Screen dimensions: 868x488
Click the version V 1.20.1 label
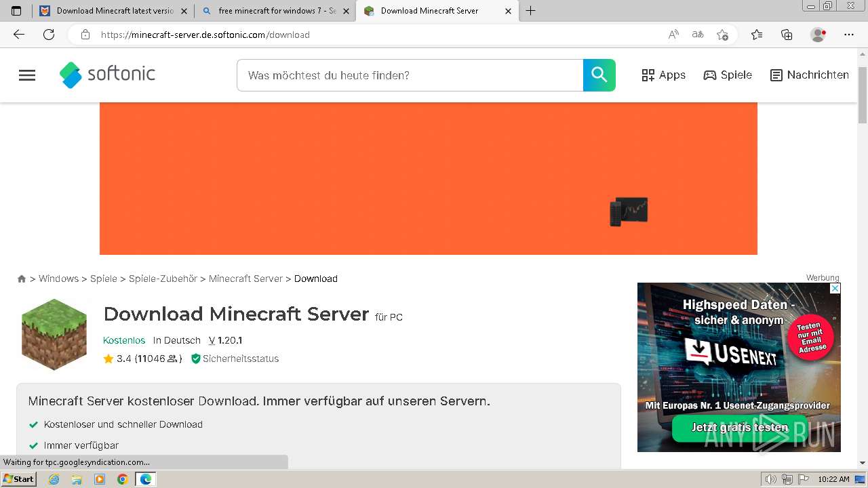pos(225,340)
